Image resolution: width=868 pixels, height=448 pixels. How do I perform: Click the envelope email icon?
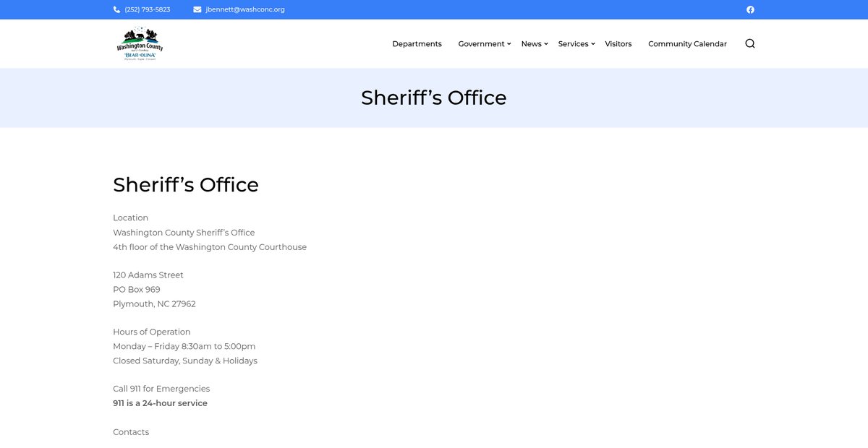pyautogui.click(x=197, y=9)
